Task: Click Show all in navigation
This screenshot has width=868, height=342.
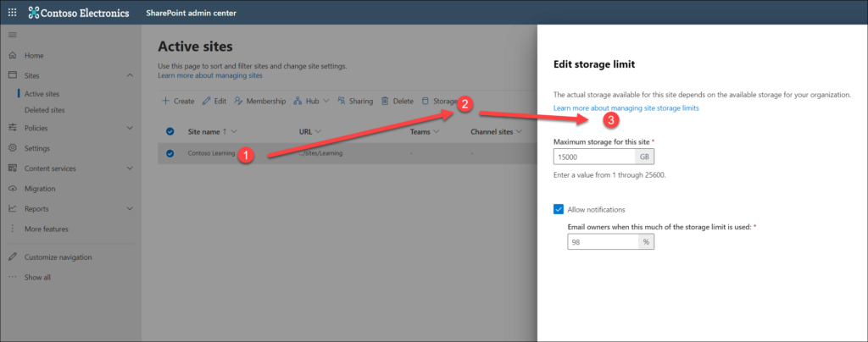Action: pyautogui.click(x=37, y=278)
